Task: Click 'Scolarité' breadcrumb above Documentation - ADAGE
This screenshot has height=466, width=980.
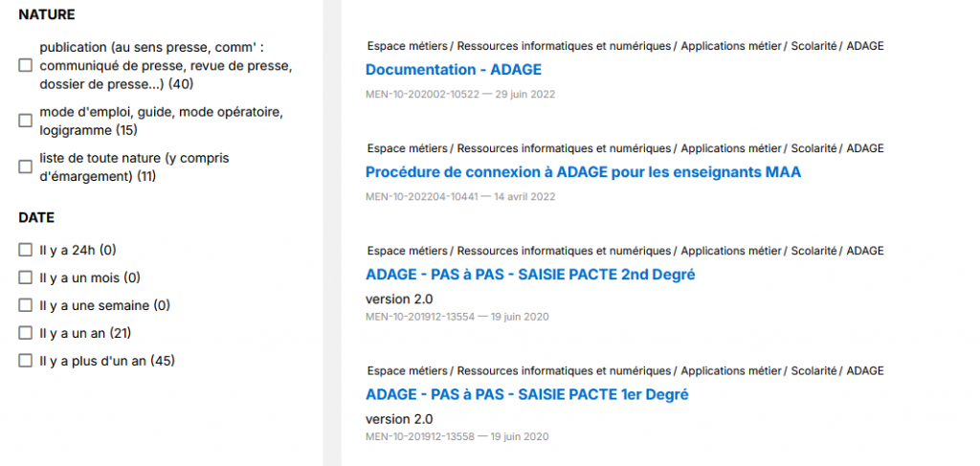Action: click(813, 46)
